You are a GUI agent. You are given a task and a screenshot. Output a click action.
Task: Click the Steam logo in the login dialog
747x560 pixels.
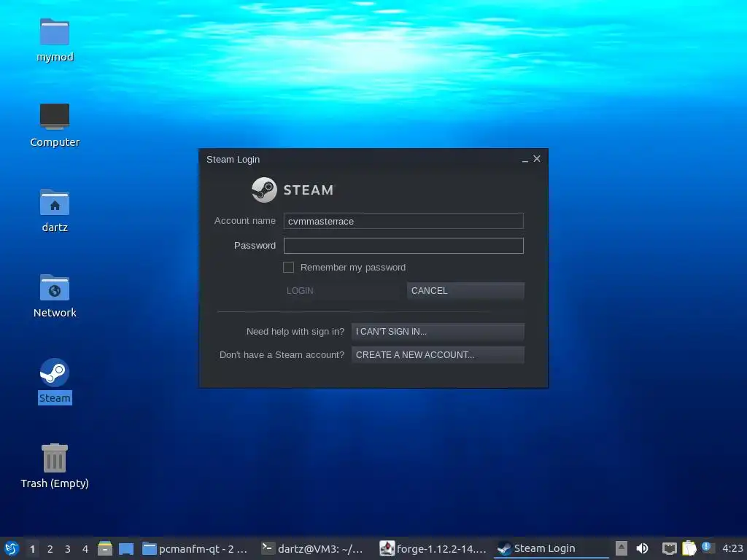pyautogui.click(x=264, y=190)
